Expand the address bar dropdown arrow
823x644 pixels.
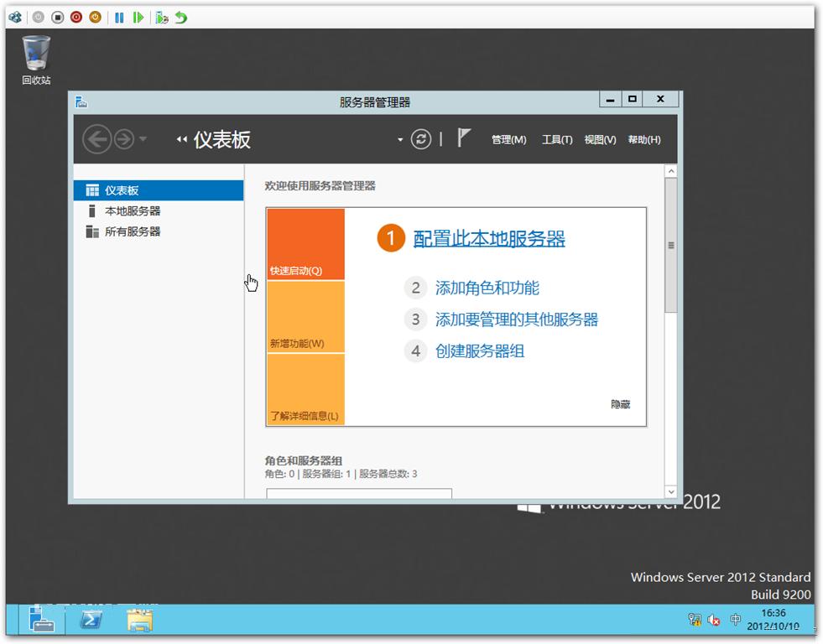point(400,140)
